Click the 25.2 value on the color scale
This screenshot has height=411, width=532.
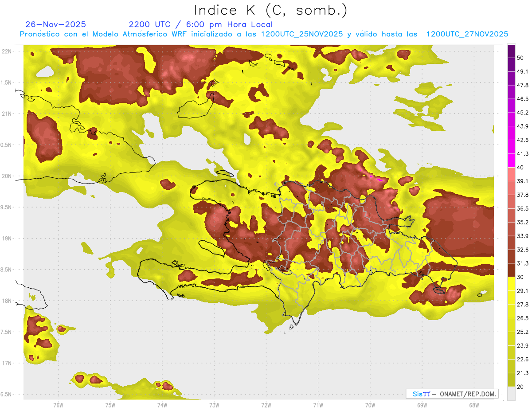coord(523,332)
